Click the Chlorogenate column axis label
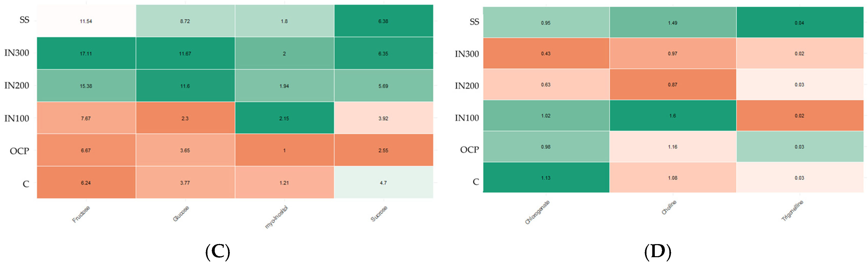 [x=537, y=212]
